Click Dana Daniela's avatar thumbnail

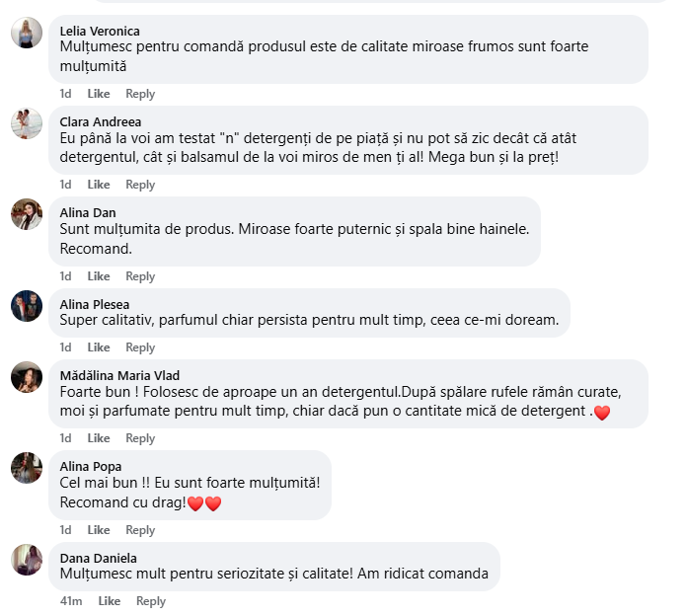pos(27,559)
